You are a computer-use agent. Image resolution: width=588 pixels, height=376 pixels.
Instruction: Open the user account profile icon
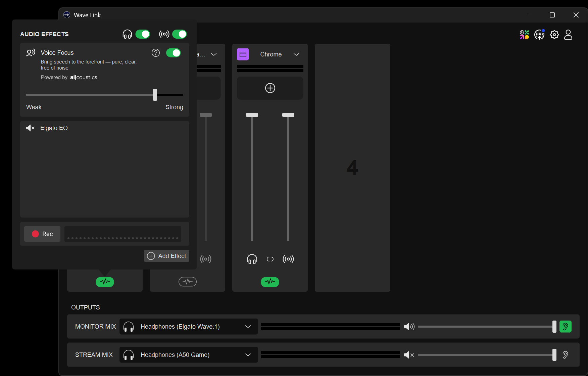(568, 35)
